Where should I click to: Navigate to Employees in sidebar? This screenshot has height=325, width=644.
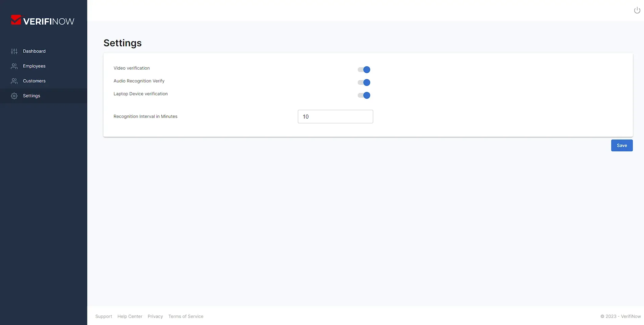pos(34,66)
